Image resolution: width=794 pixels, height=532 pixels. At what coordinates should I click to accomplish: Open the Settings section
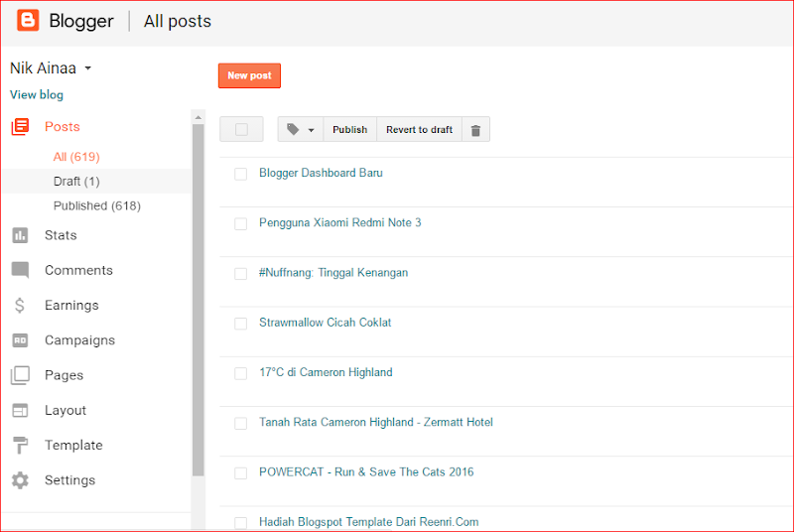coord(69,479)
